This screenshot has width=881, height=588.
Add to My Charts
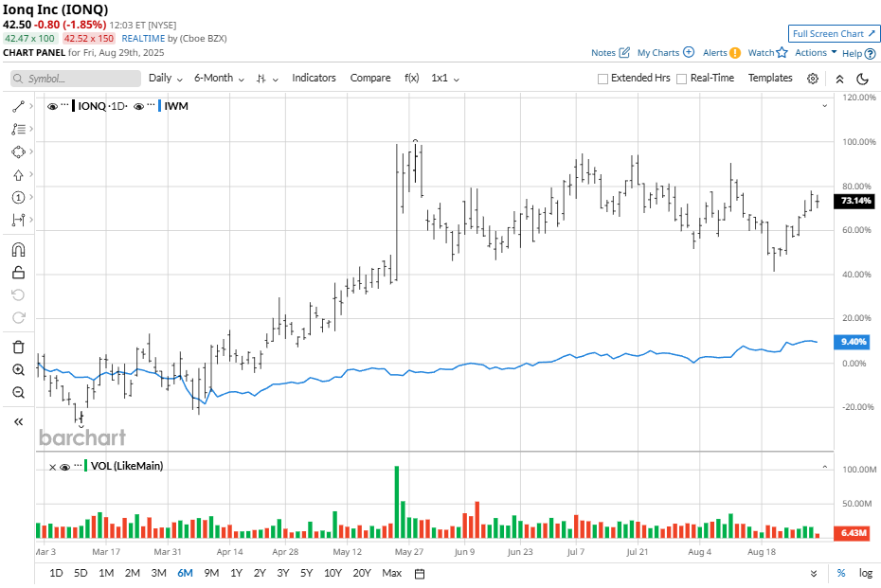pos(666,53)
